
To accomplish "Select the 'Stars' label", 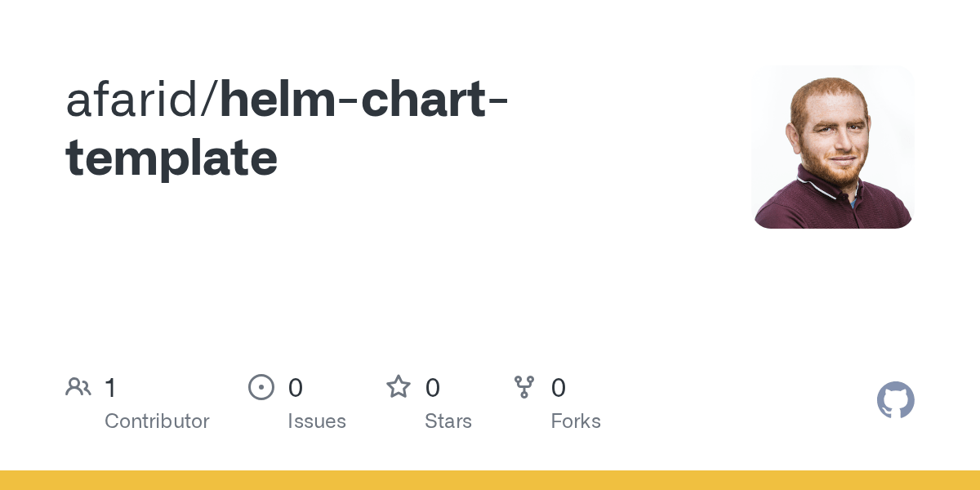I will click(448, 421).
